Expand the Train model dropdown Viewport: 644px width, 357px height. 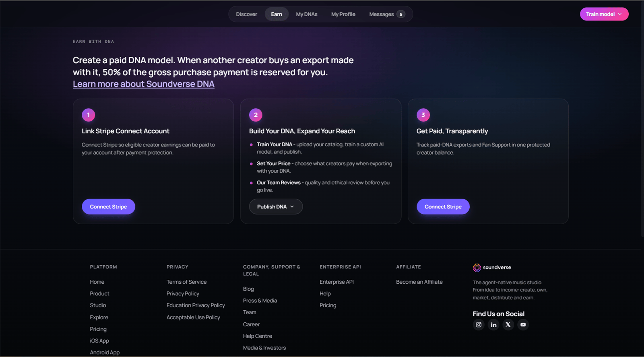(x=604, y=14)
